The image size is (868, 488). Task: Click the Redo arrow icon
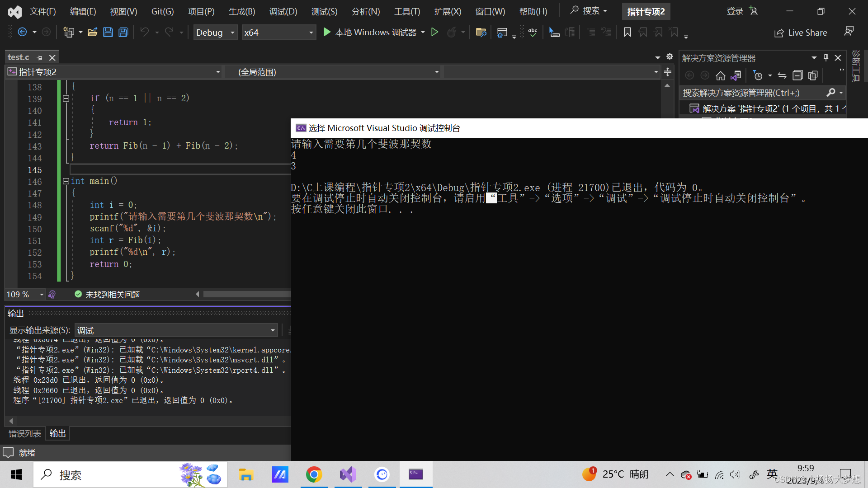pos(169,32)
